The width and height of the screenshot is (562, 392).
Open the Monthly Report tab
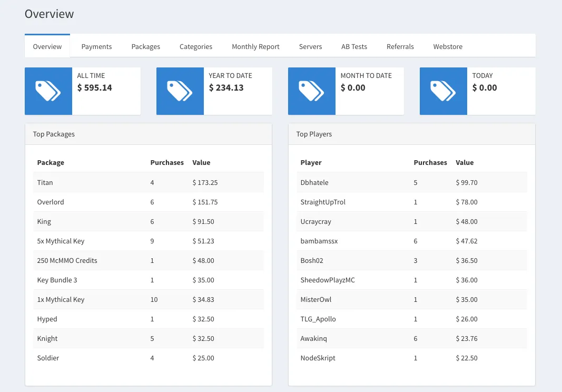(x=255, y=46)
